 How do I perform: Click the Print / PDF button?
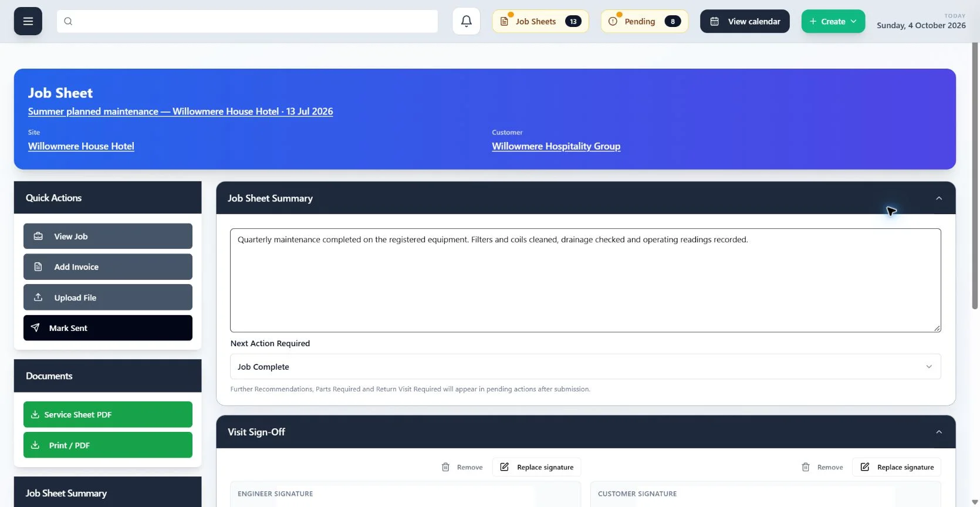click(x=108, y=445)
